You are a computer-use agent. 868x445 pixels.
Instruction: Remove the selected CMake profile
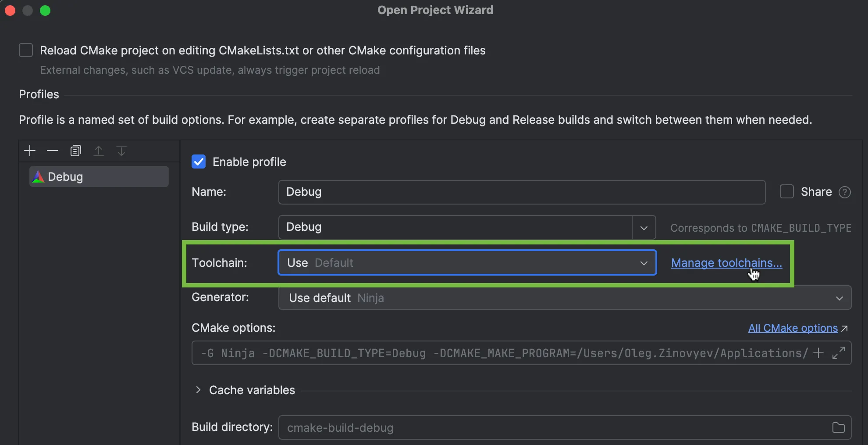coord(53,151)
